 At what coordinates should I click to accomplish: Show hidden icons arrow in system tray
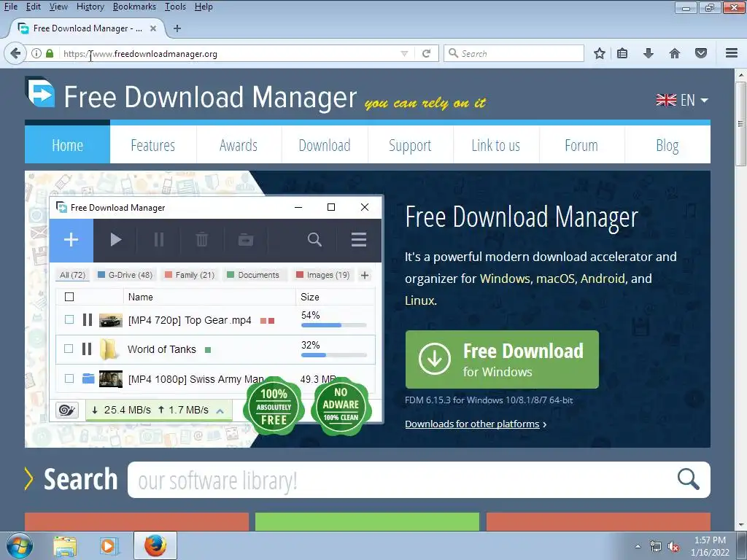tap(638, 546)
